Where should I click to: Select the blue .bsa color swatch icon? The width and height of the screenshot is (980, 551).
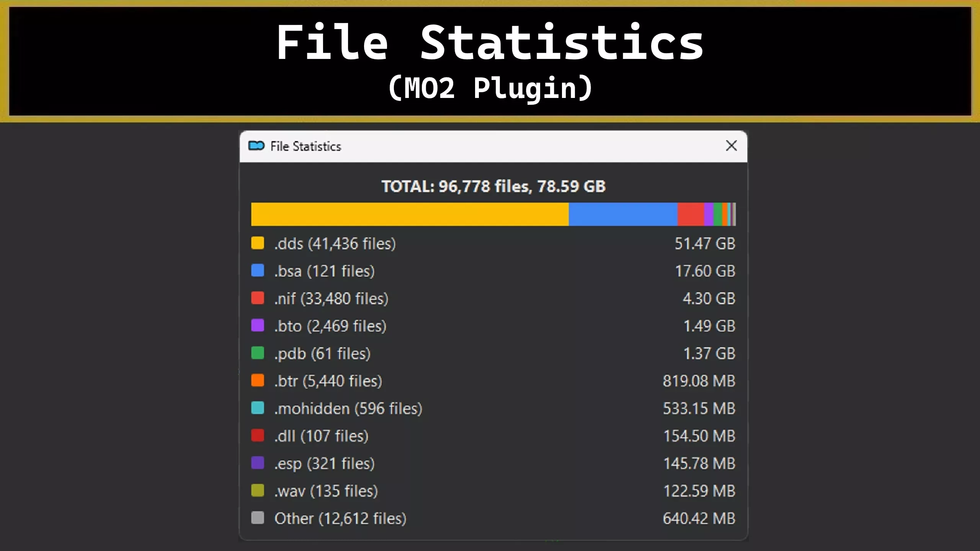point(257,271)
